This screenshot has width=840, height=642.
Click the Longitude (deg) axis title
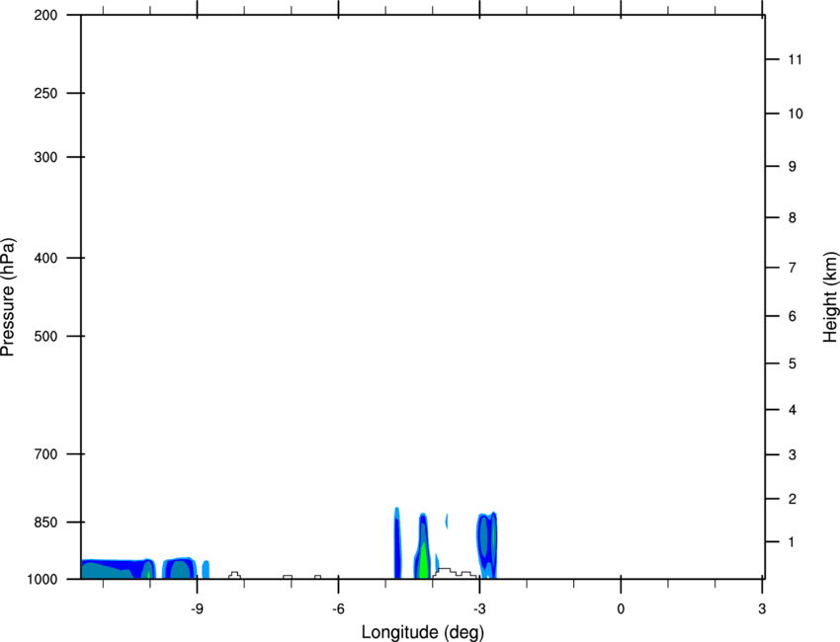(x=423, y=632)
